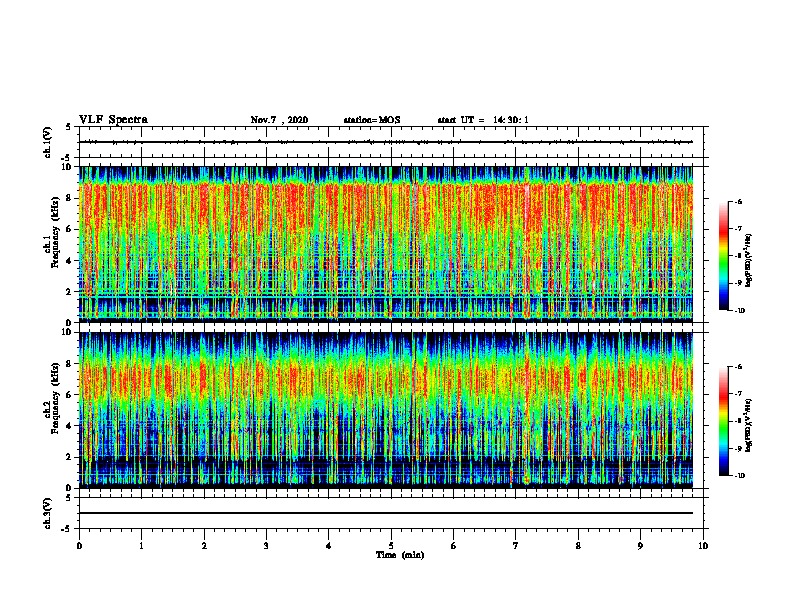792x612 pixels.
Task: Click the "station=MOS" header label
Action: [372, 120]
